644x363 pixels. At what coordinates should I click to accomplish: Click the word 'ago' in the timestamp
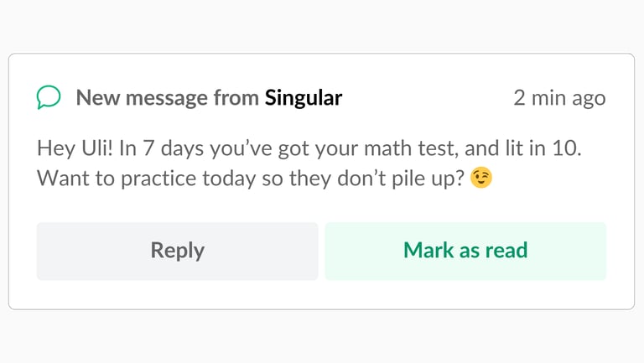589,100
